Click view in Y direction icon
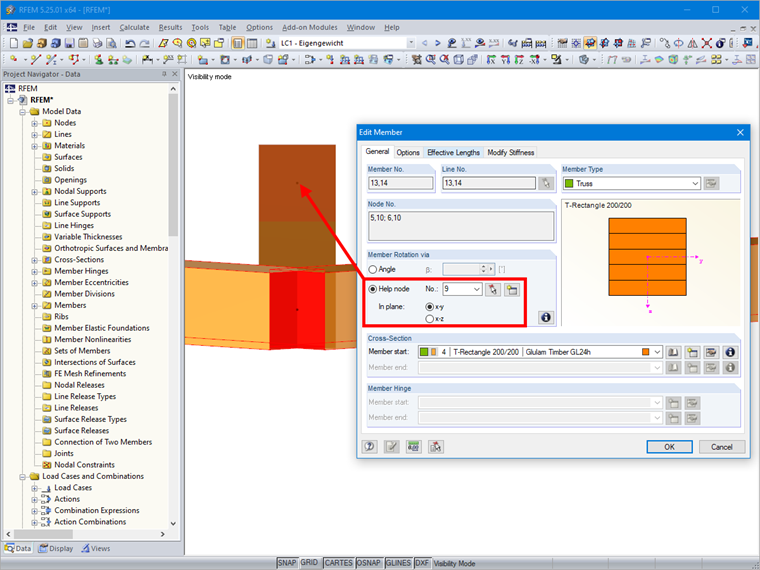The height and width of the screenshot is (570, 760). pos(505,60)
